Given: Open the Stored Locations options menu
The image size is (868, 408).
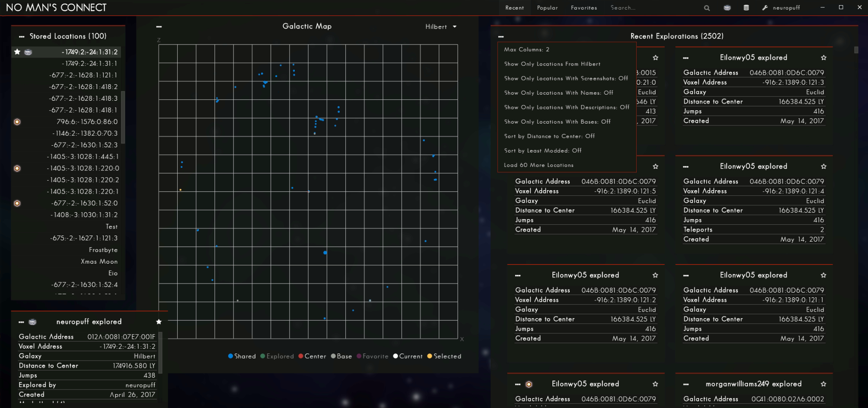Looking at the screenshot, I should [22, 37].
